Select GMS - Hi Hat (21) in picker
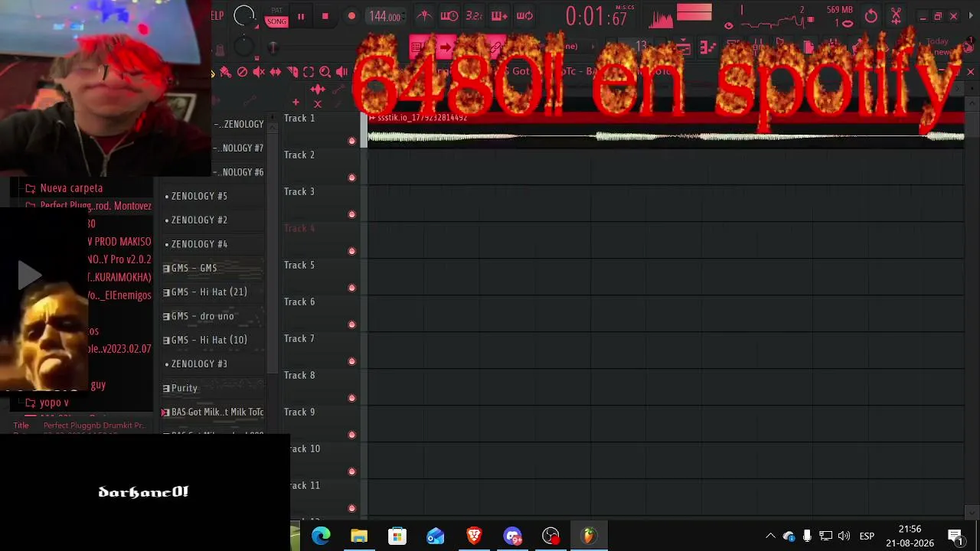This screenshot has height=551, width=980. 214,292
